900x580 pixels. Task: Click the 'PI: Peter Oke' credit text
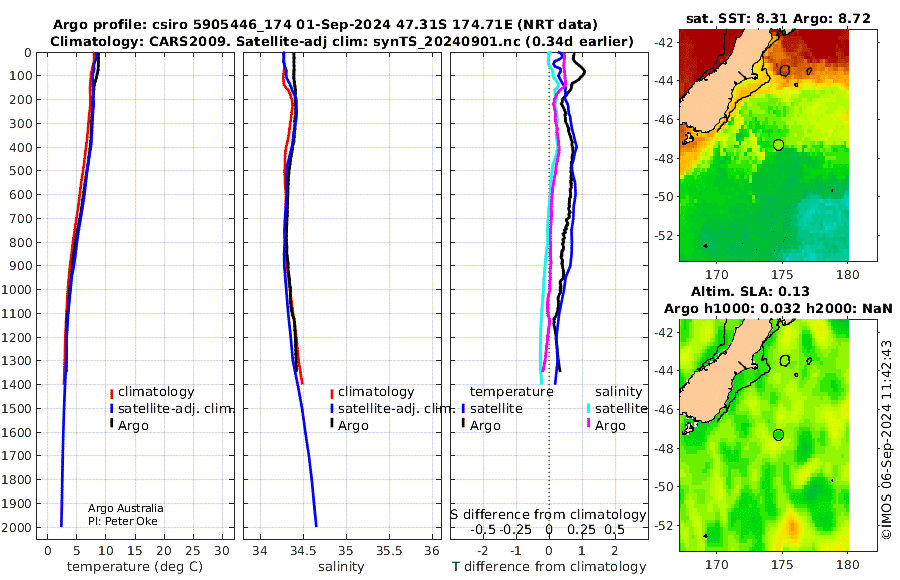[x=123, y=521]
